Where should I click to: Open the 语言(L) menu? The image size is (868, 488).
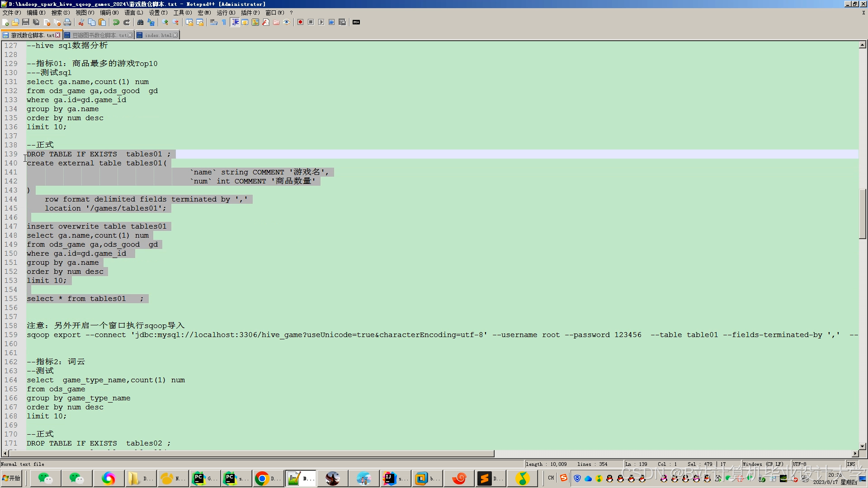133,13
